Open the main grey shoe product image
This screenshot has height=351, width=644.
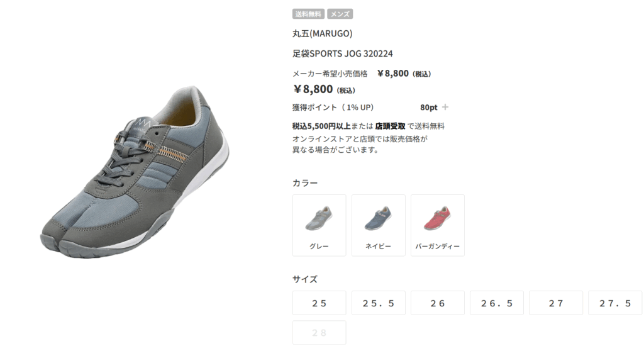[x=135, y=172]
